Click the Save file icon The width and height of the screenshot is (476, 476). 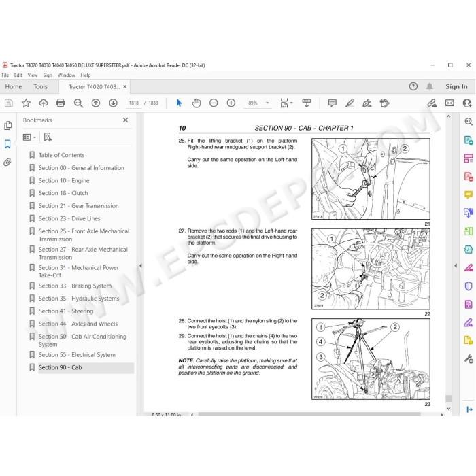(8, 103)
